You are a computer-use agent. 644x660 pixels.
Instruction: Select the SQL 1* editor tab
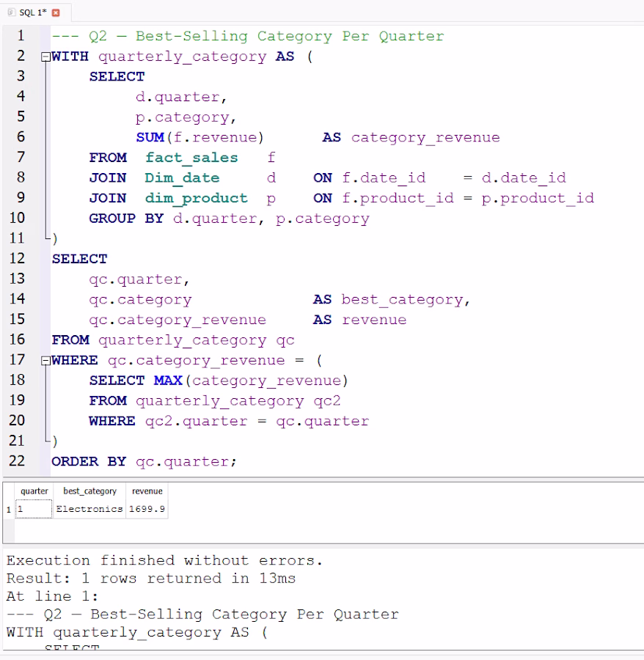[x=35, y=12]
